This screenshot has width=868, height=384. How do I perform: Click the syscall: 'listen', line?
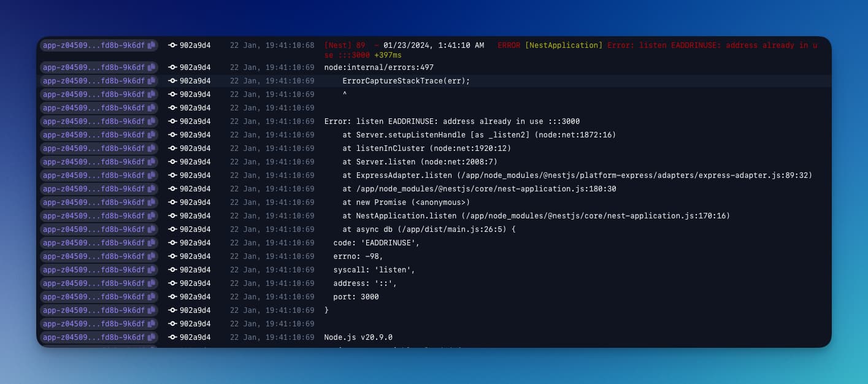[374, 270]
